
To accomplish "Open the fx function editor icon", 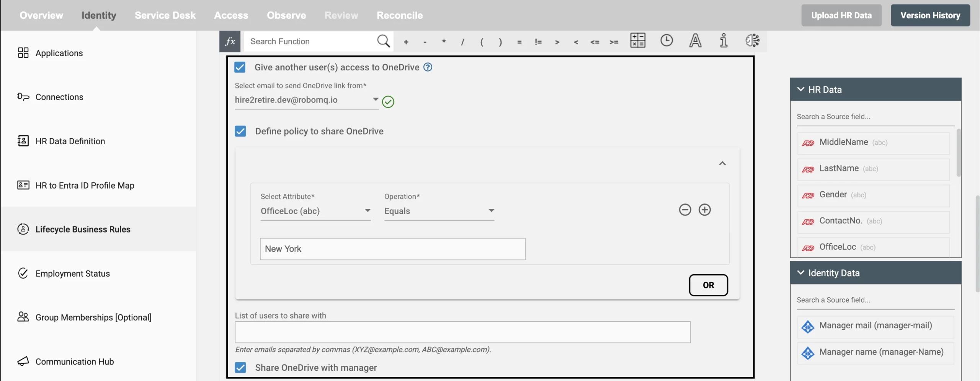I will (230, 41).
